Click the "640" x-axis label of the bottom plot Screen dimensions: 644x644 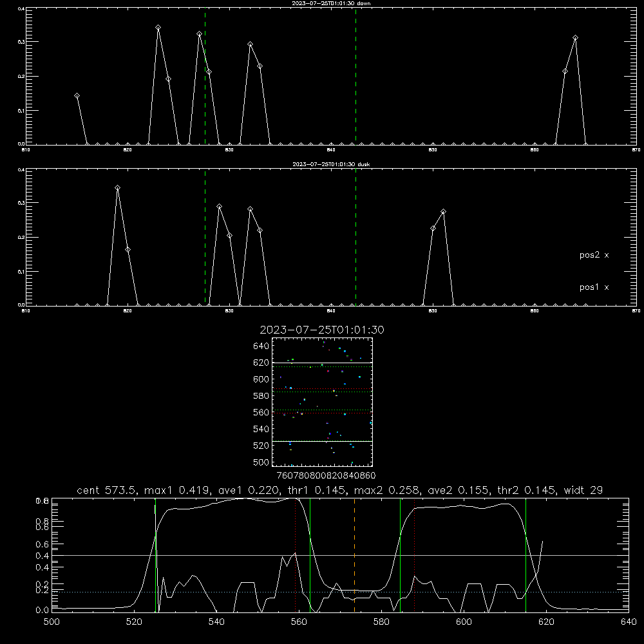tap(629, 622)
